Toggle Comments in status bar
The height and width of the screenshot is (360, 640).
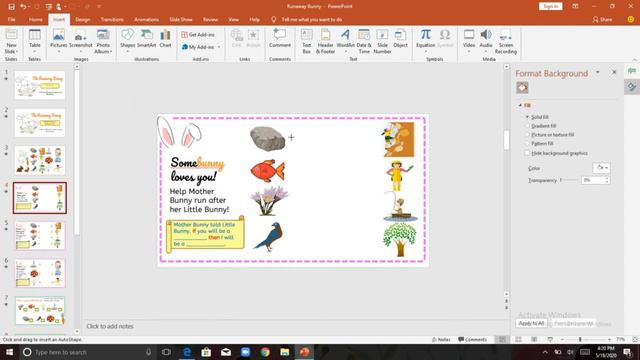pos(472,340)
